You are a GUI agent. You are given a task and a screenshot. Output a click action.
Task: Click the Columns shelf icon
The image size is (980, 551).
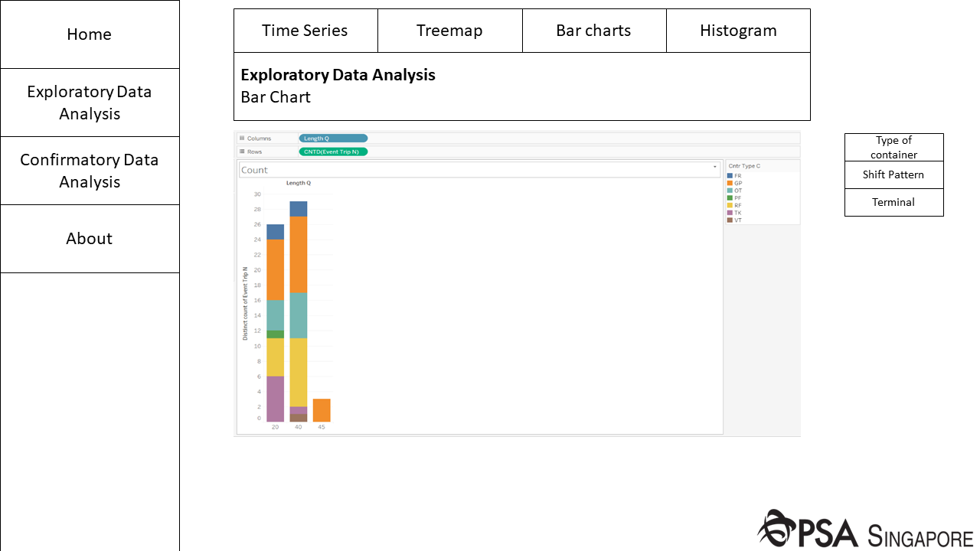click(x=242, y=139)
